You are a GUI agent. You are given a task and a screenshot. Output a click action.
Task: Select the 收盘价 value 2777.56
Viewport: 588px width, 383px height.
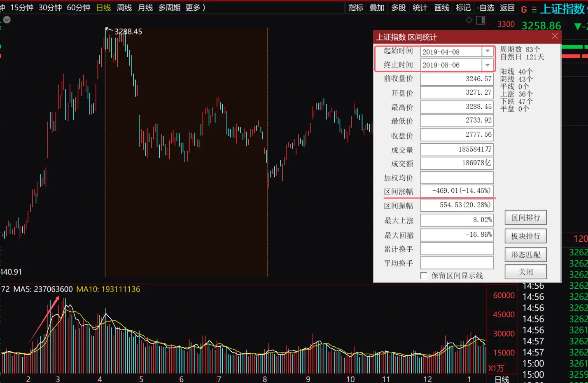tap(457, 135)
